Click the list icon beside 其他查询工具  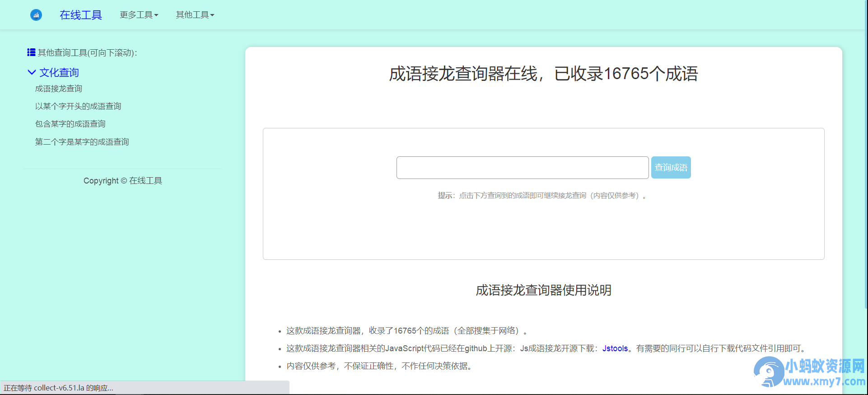tap(31, 52)
